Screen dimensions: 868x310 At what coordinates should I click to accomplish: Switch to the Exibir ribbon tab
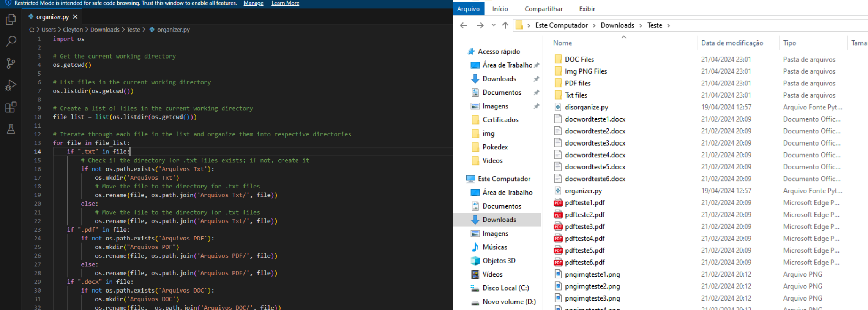(587, 9)
